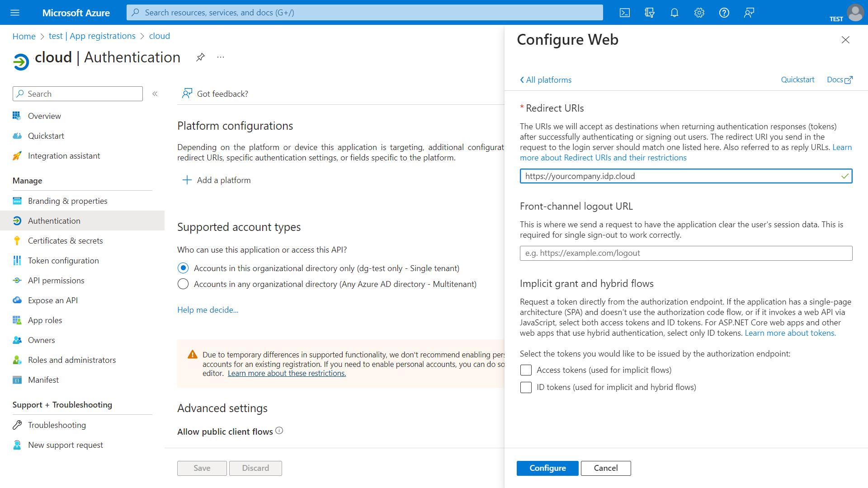Open the feedback icon in the top bar
The height and width of the screenshot is (488, 868).
(749, 13)
